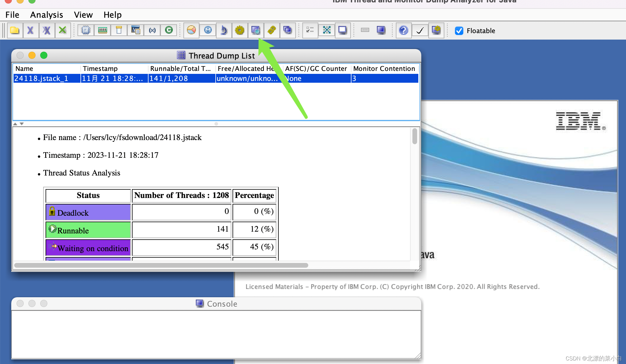Click the double purple X toolbar icon

click(x=46, y=30)
